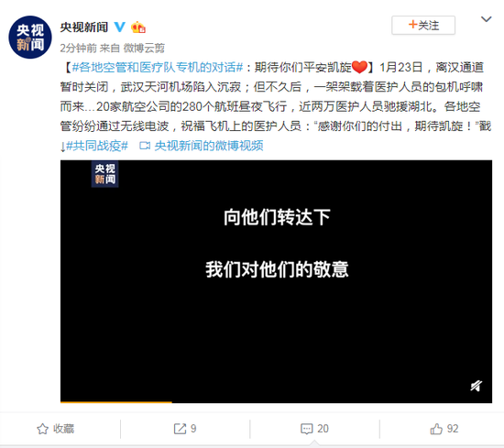Click the 微博云剪 source link
The height and width of the screenshot is (448, 504).
coord(144,49)
